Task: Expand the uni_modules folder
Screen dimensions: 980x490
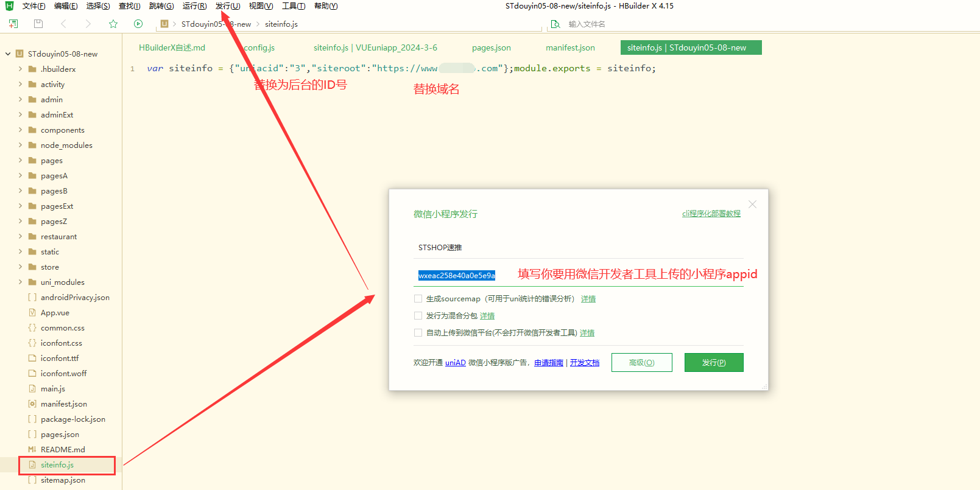Action: (x=20, y=282)
